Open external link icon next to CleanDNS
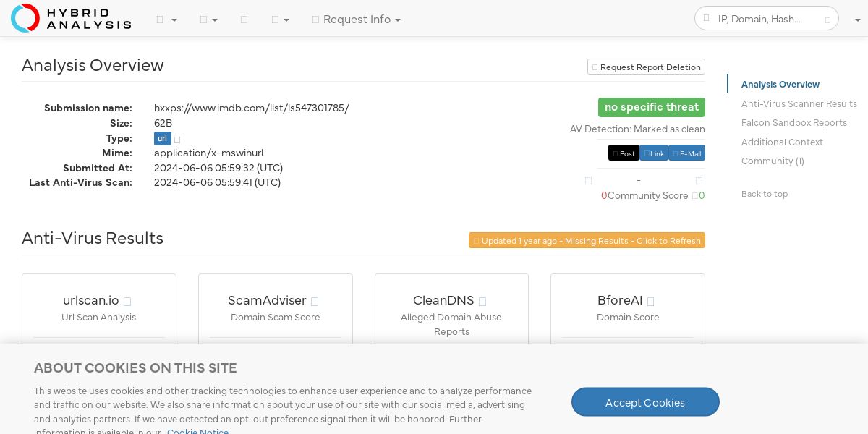 [x=482, y=302]
